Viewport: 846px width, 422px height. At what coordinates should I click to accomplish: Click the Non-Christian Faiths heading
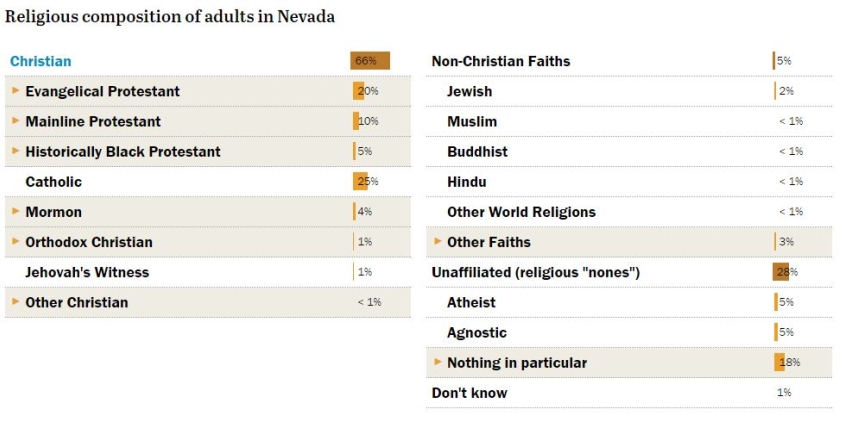pyautogui.click(x=500, y=61)
